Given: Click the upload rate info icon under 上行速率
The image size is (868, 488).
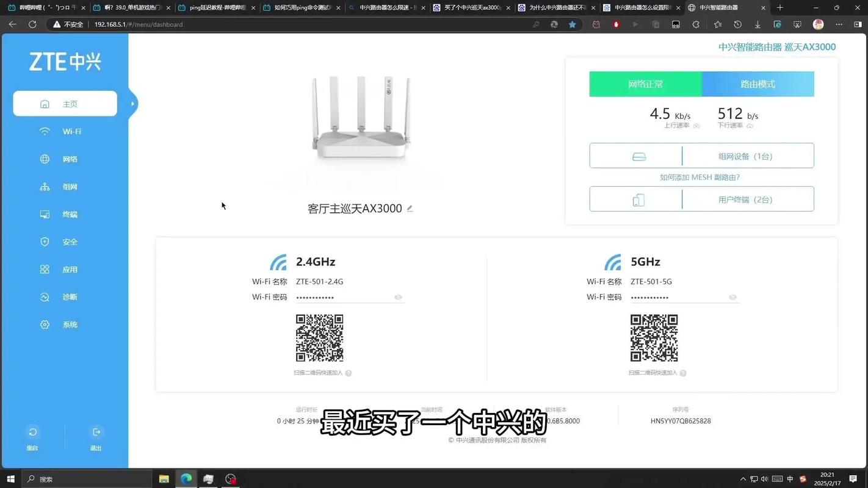Looking at the screenshot, I should [x=696, y=126].
